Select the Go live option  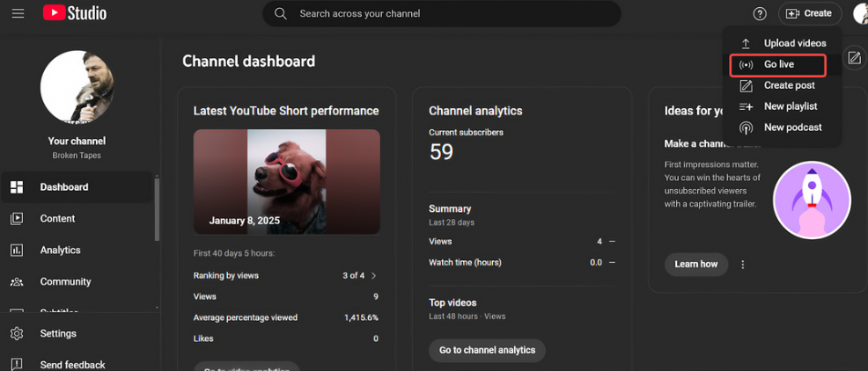[x=778, y=65]
